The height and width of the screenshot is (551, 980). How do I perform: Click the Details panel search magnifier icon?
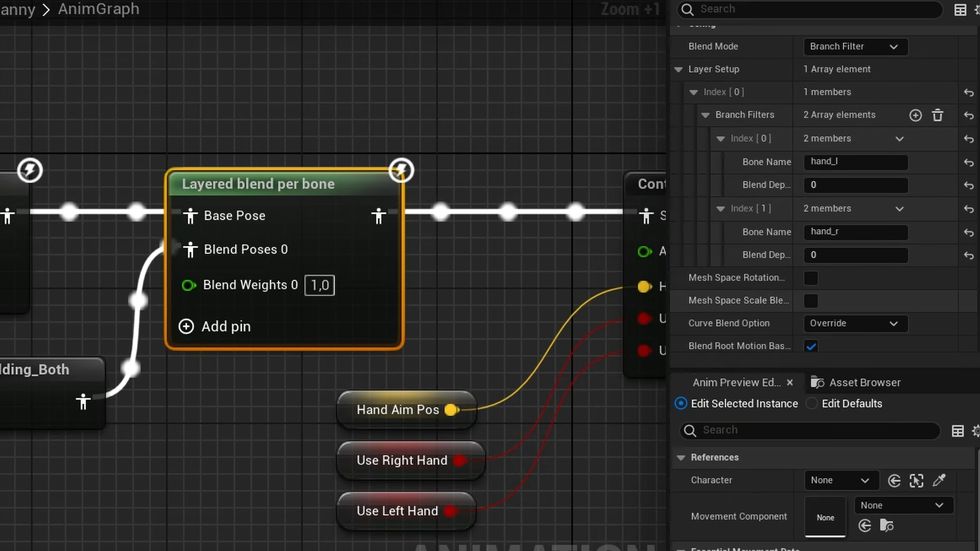[x=688, y=9]
